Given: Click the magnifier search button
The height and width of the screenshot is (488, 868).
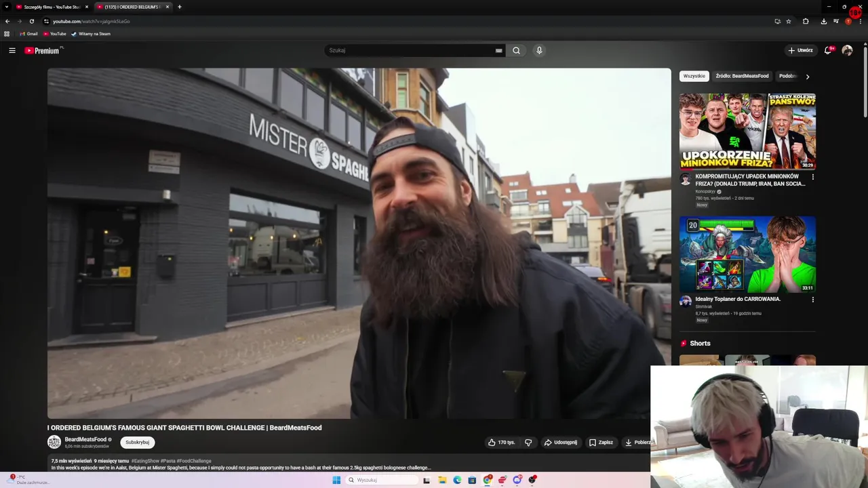Looking at the screenshot, I should click(516, 50).
